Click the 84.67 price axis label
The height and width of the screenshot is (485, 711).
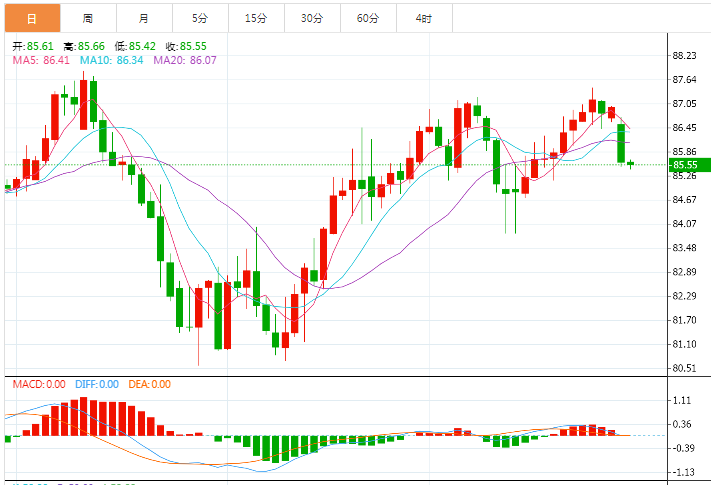[685, 200]
